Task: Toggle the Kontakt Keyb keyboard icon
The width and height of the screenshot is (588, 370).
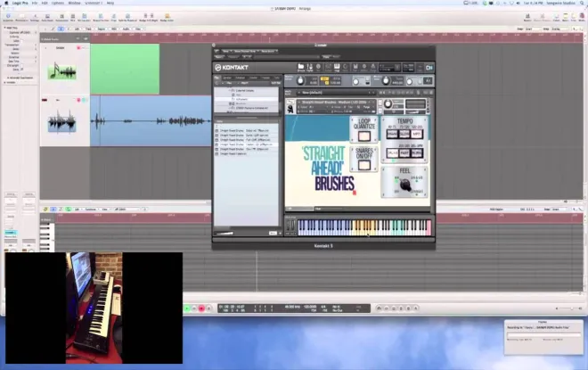Action: [337, 67]
